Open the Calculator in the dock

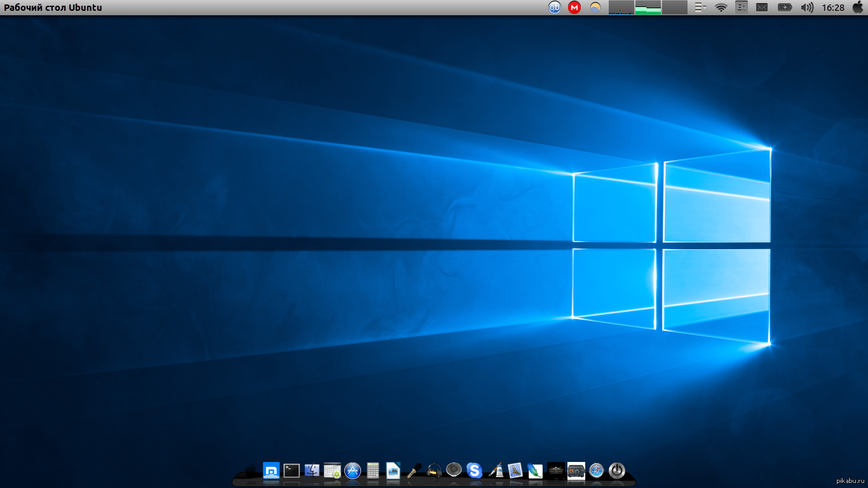tap(373, 470)
